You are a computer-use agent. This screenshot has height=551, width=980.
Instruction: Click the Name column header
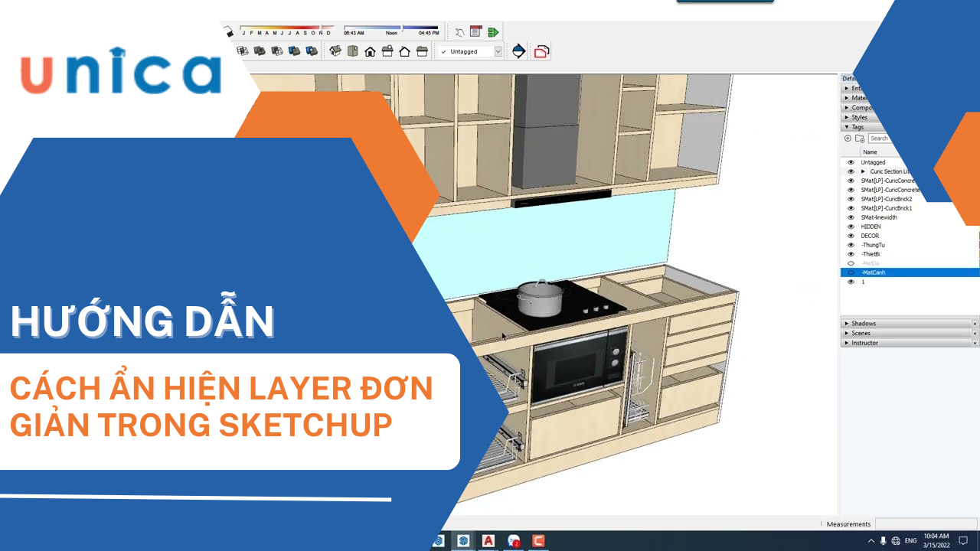click(870, 152)
